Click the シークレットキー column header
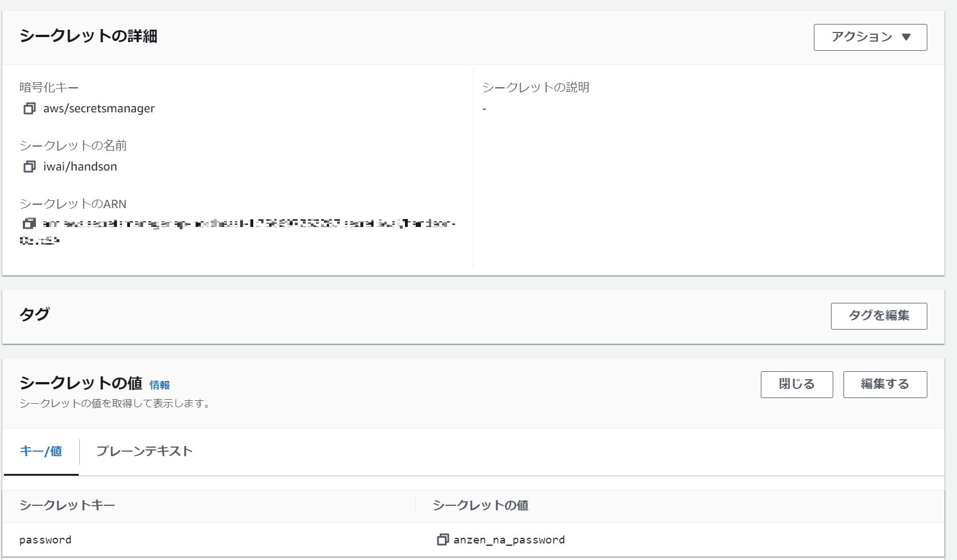The width and height of the screenshot is (957, 560). (67, 506)
